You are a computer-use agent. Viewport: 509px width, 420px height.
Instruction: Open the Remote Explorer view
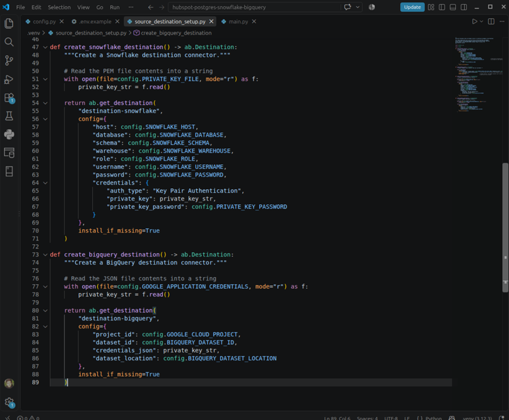point(9,153)
